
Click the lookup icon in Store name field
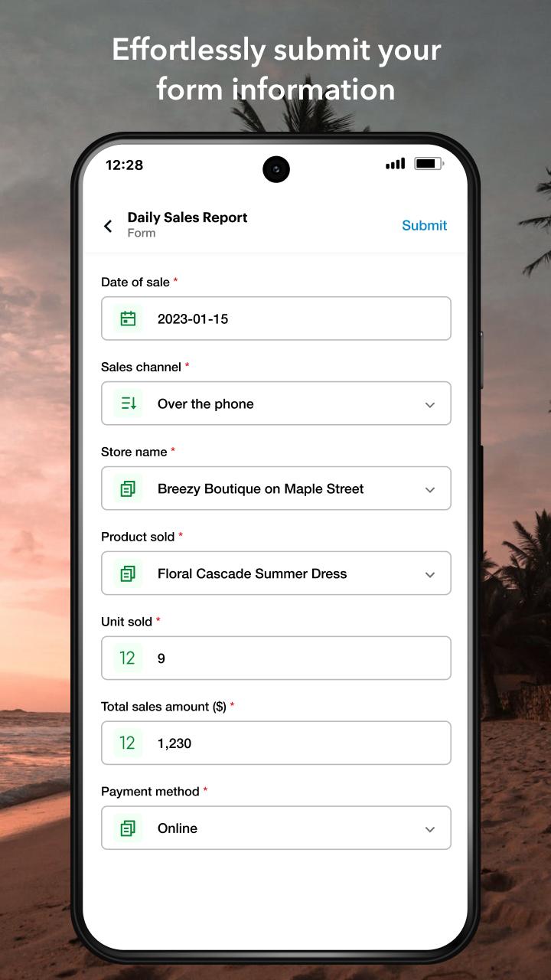128,488
